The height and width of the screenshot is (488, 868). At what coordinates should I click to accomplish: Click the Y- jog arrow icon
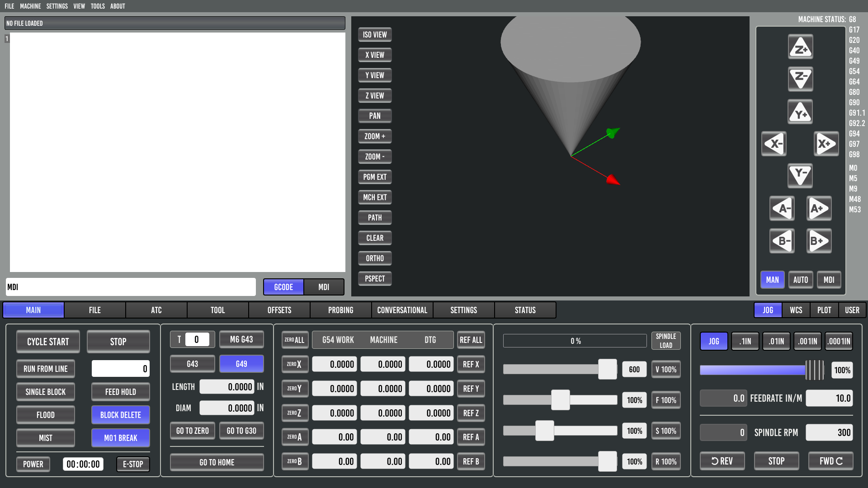click(x=800, y=175)
